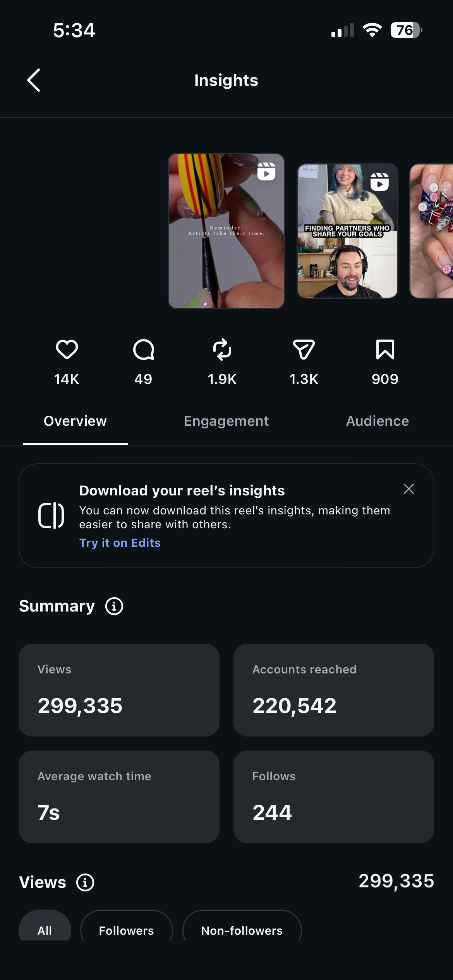
Task: Tap the comments bubble icon
Action: (x=144, y=350)
